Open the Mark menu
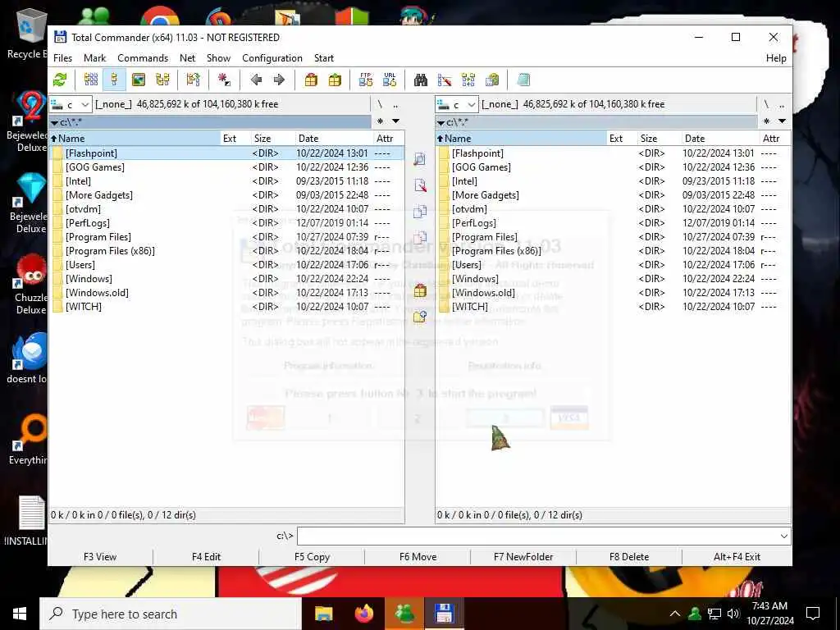 tap(95, 58)
